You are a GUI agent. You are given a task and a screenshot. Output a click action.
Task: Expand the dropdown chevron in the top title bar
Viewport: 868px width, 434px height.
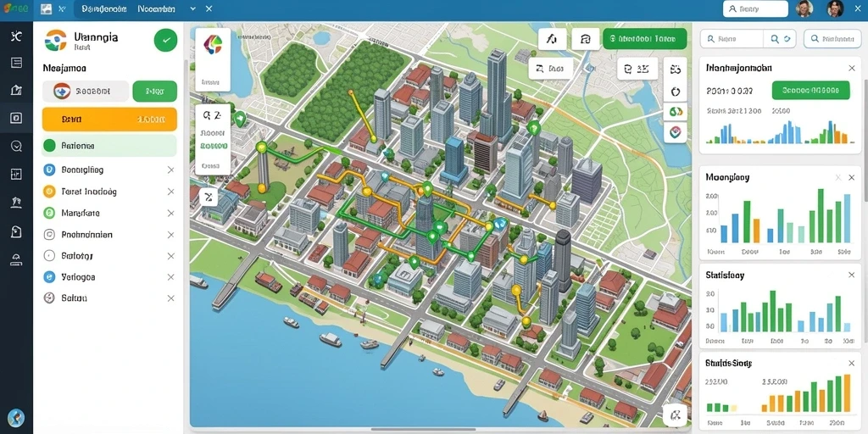click(192, 8)
